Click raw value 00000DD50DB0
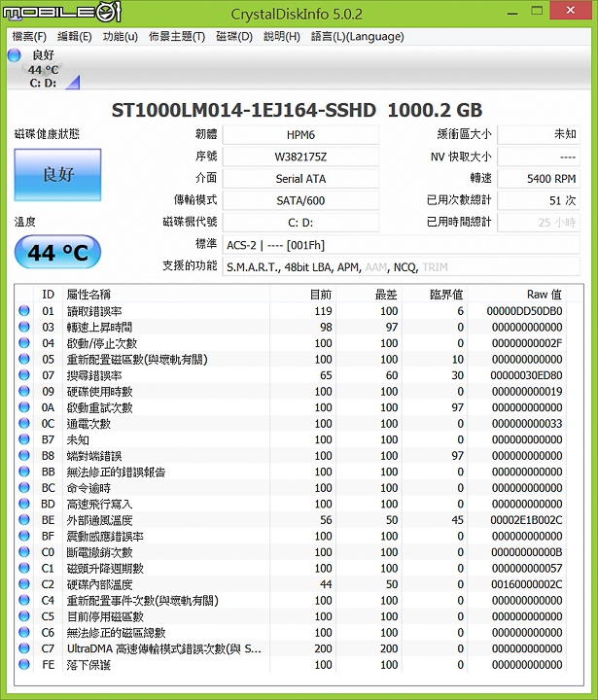Image resolution: width=598 pixels, height=700 pixels. tap(524, 311)
